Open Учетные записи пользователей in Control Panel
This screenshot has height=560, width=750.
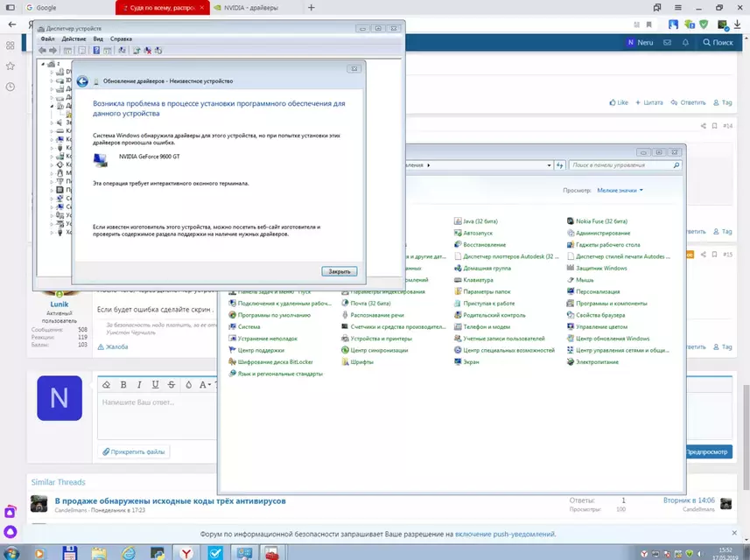(500, 339)
